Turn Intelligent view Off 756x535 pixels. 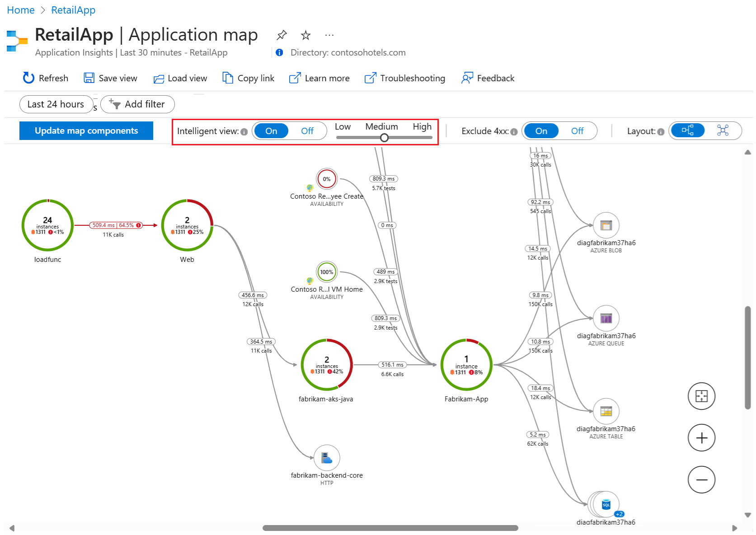(307, 131)
